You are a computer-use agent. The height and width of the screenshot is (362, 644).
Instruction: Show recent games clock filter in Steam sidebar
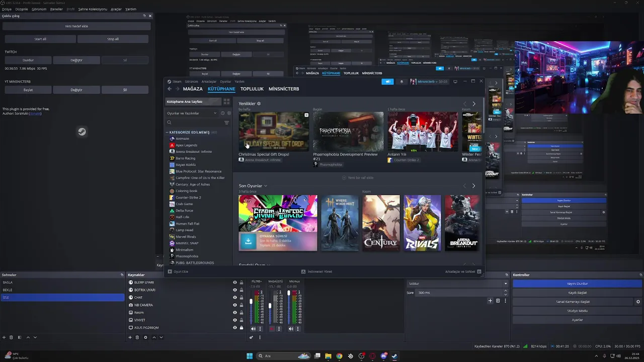click(x=222, y=113)
